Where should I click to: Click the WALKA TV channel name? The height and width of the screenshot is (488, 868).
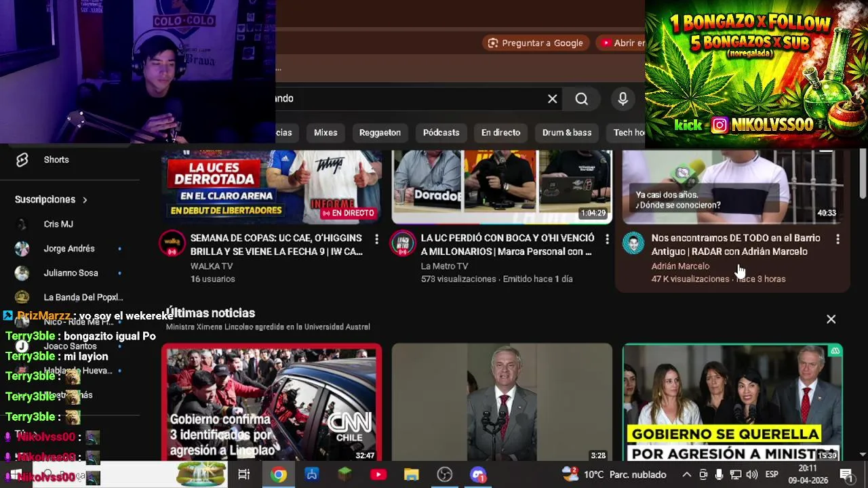tap(212, 266)
